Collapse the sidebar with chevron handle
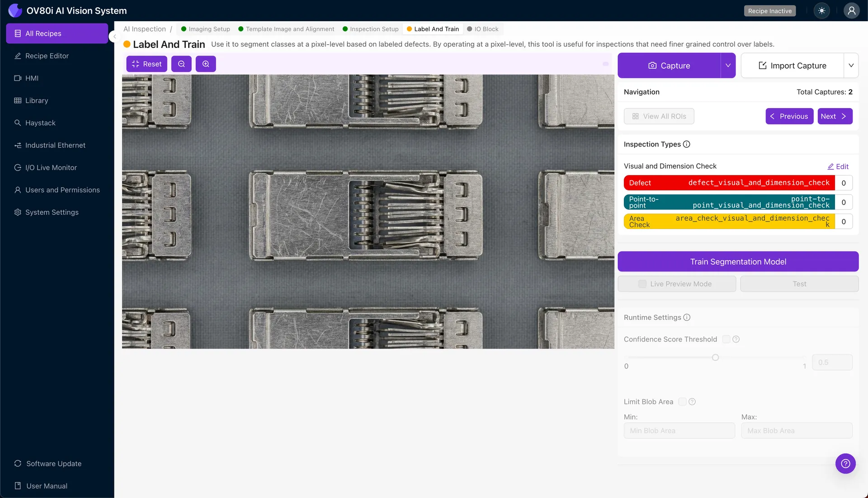The image size is (868, 498). pos(114,37)
